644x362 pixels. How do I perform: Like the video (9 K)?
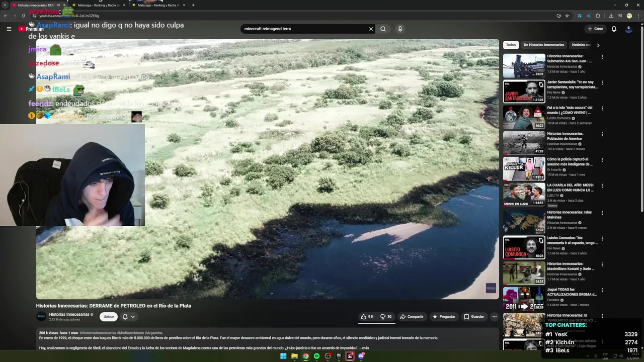click(x=367, y=317)
